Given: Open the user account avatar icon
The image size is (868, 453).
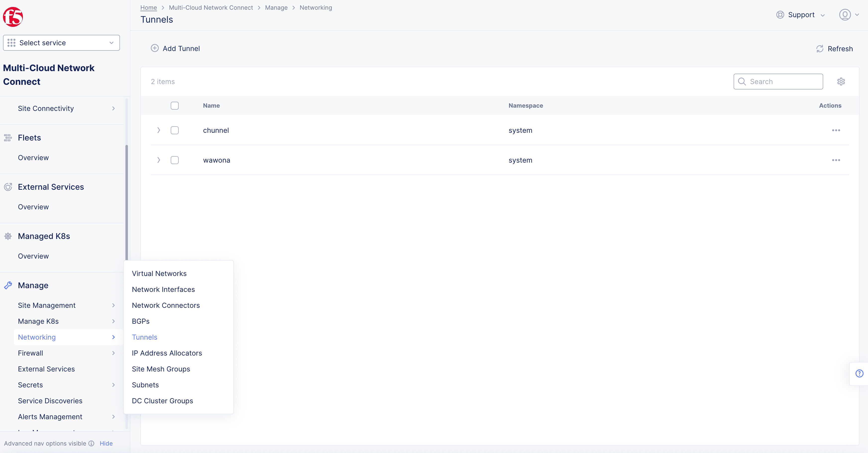Looking at the screenshot, I should pyautogui.click(x=845, y=15).
